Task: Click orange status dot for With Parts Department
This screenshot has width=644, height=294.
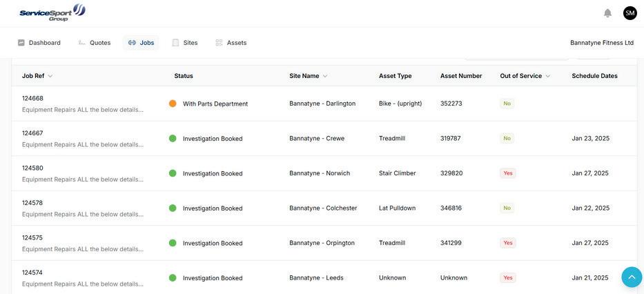Action: coord(173,104)
